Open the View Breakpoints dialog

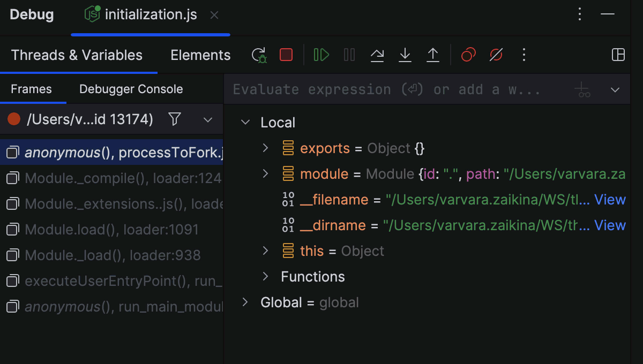coord(467,54)
